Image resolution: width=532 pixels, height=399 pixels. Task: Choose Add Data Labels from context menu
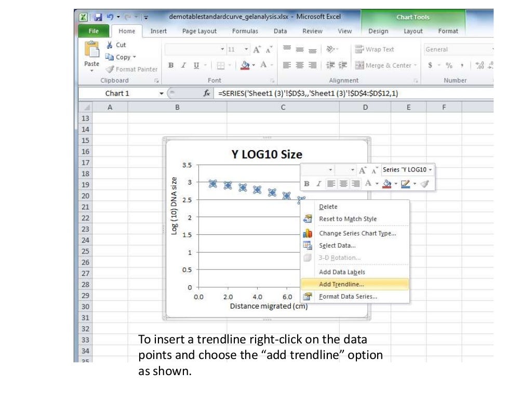354,272
